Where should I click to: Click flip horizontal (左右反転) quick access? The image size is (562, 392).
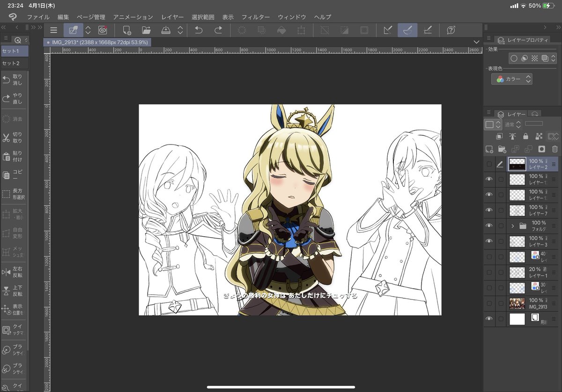click(13, 272)
